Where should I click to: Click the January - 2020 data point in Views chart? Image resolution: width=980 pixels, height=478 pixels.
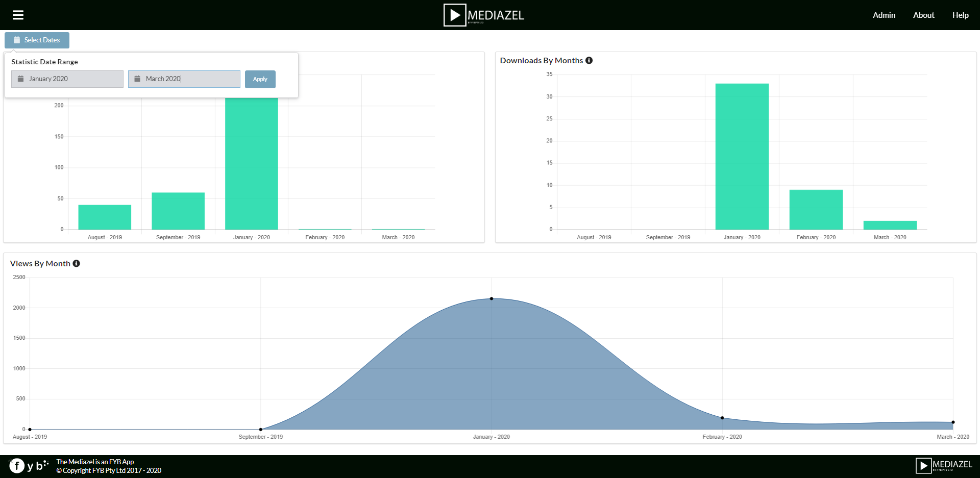point(492,298)
